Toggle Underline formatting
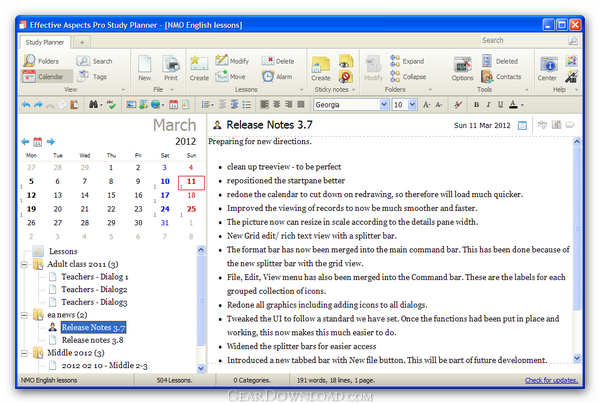The image size is (600, 404). (500, 104)
